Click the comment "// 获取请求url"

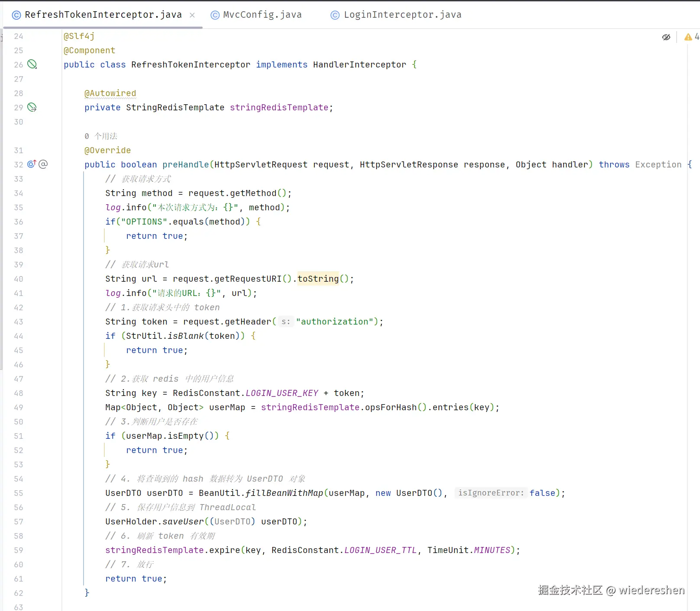coord(137,264)
